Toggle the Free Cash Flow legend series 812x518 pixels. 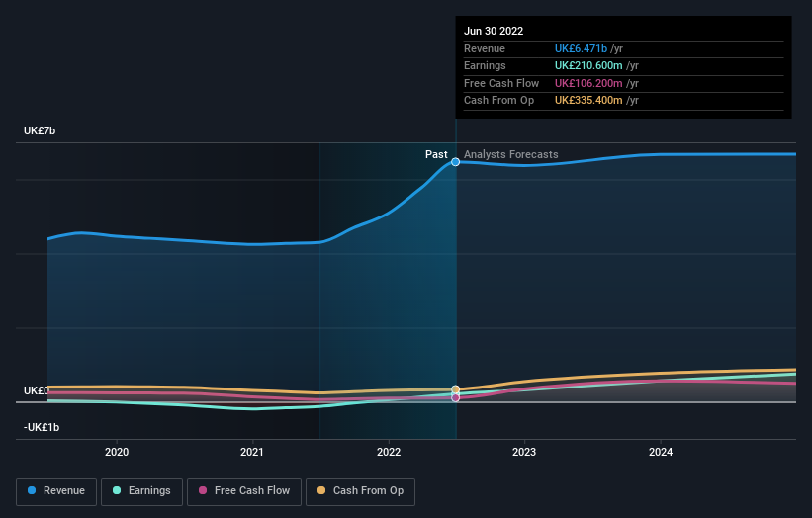[244, 491]
